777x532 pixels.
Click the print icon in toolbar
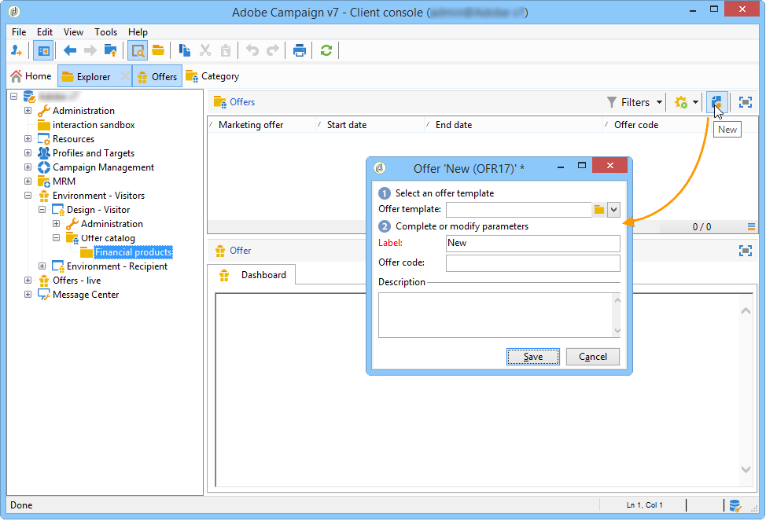click(x=300, y=50)
